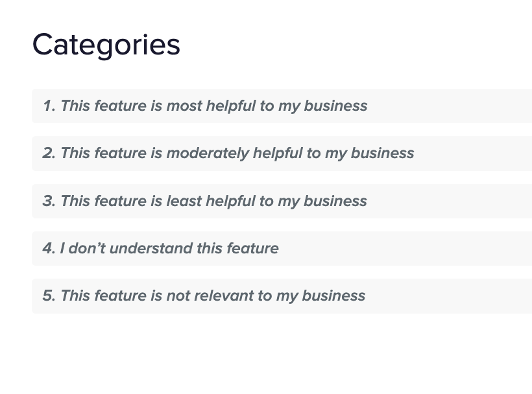This screenshot has height=394, width=532.
Task: Place cursor after 'feature' in category 4
Action: 280,248
